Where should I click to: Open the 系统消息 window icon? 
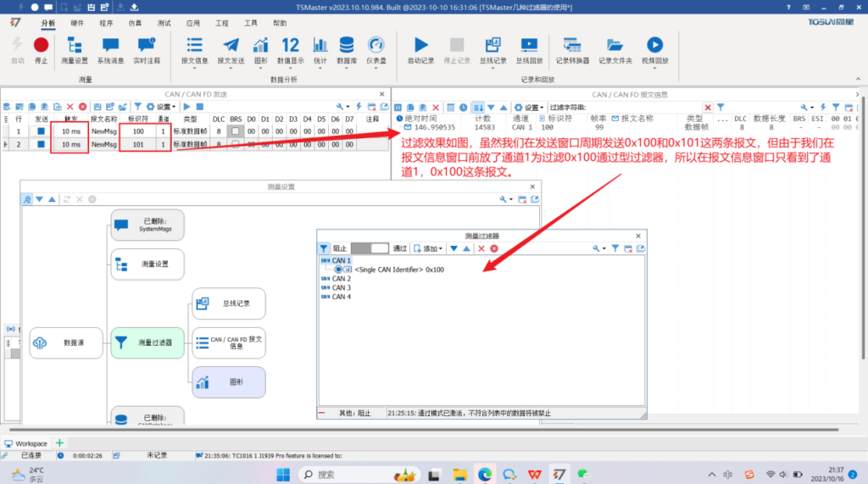pyautogui.click(x=110, y=47)
